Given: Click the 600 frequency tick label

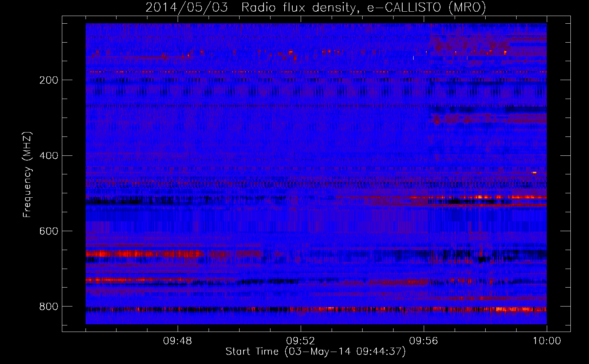Looking at the screenshot, I should (49, 232).
